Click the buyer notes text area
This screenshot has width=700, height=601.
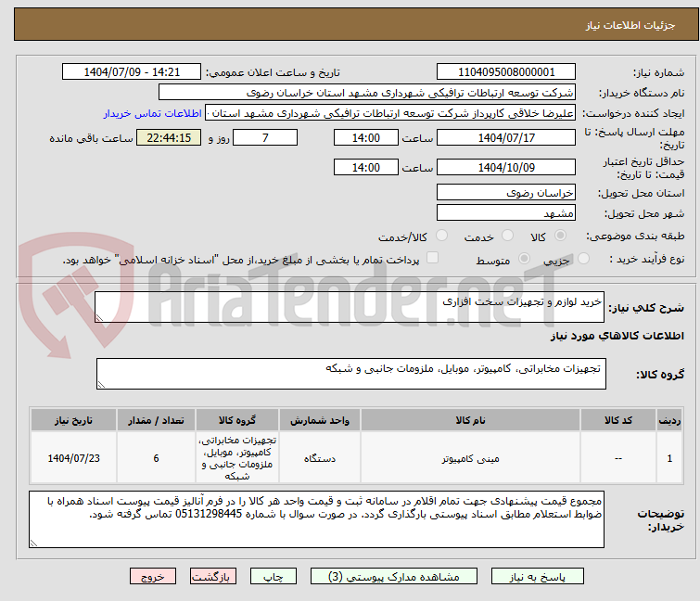pos(316,519)
